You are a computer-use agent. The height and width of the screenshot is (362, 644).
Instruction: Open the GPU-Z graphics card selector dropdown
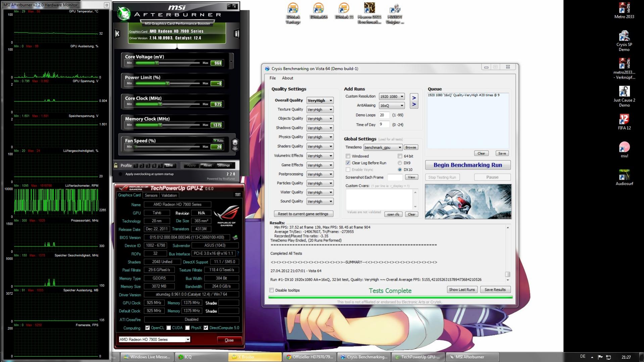154,340
